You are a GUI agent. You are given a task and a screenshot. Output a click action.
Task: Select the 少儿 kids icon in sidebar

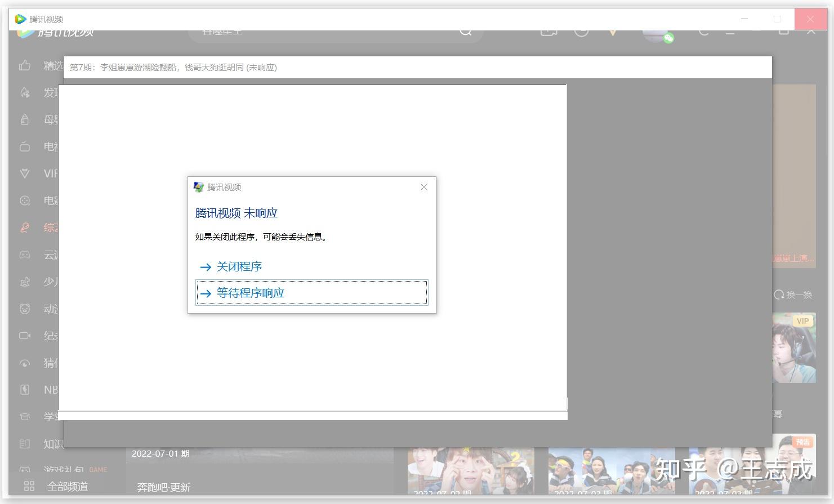click(25, 282)
